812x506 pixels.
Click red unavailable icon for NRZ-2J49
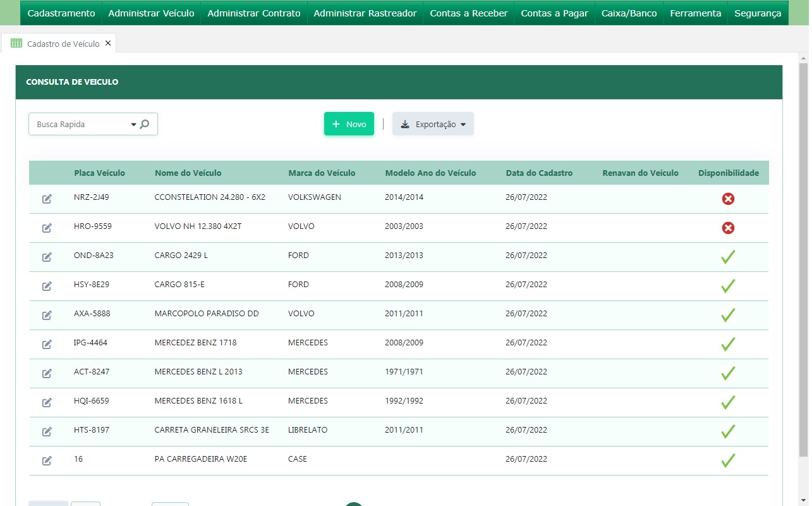pos(728,199)
